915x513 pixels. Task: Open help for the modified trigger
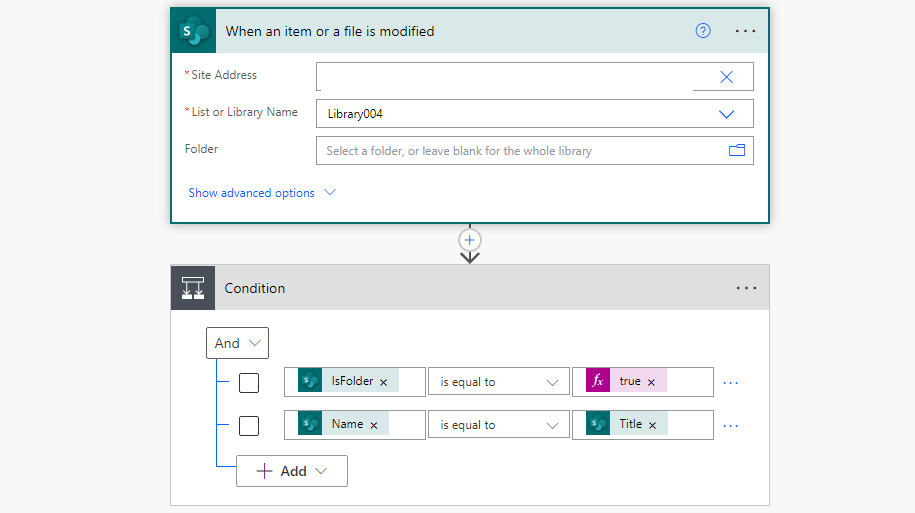coord(703,31)
